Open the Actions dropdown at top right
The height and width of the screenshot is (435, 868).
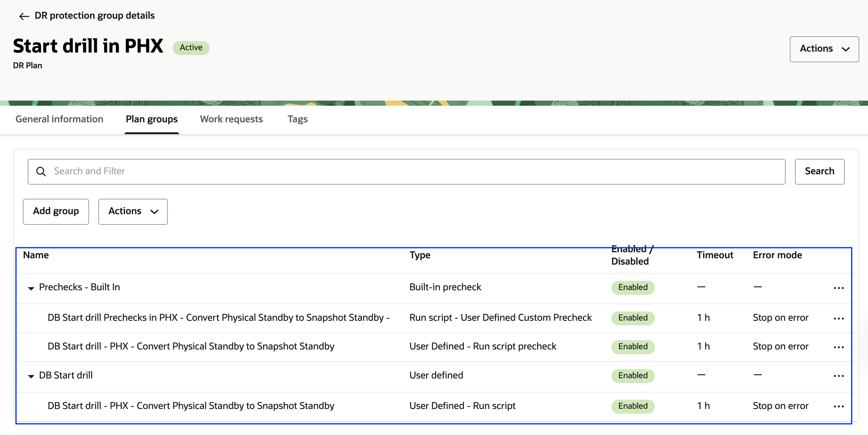pyautogui.click(x=824, y=49)
